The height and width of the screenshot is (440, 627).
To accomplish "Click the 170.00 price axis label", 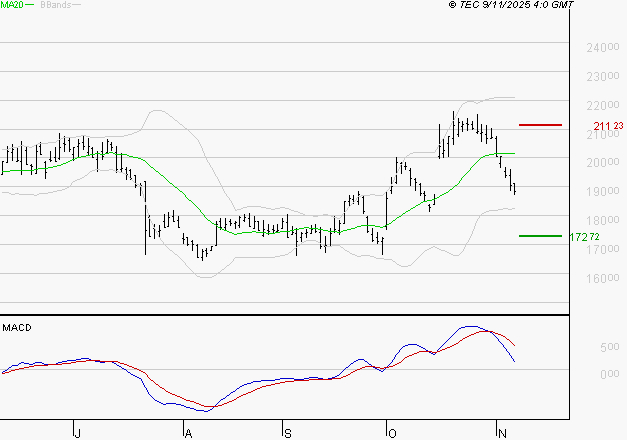I will tap(603, 250).
